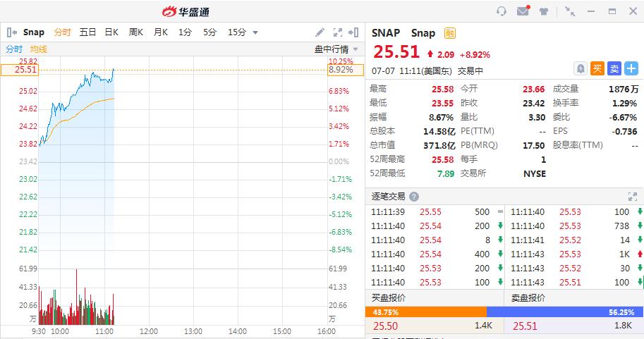Expand the minute interval dropdown arrow
This screenshot has width=644, height=339.
pos(255,32)
